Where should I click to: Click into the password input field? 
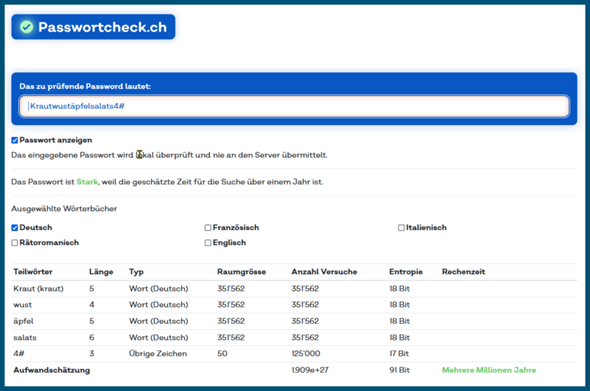(294, 106)
